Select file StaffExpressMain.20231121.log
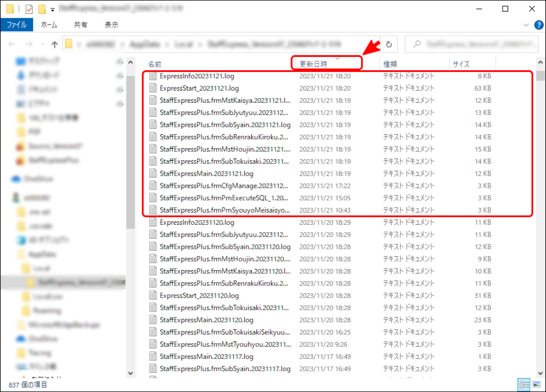Viewport: 546px width, 392px height. pyautogui.click(x=206, y=173)
